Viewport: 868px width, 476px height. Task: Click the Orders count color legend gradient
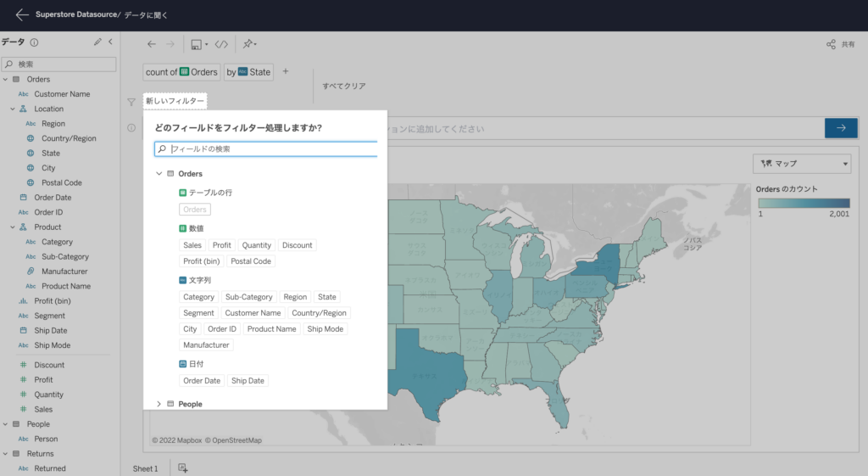803,203
